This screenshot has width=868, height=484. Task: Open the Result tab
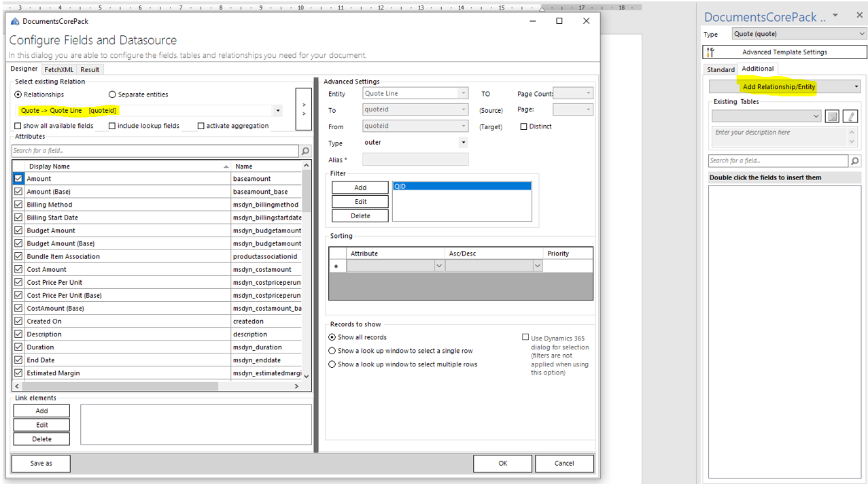tap(90, 69)
